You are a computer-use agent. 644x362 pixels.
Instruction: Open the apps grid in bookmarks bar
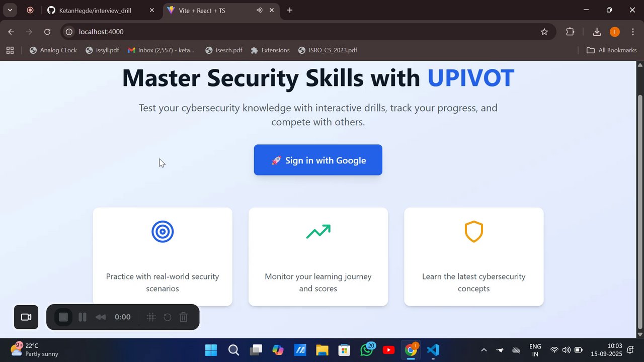tap(10, 50)
